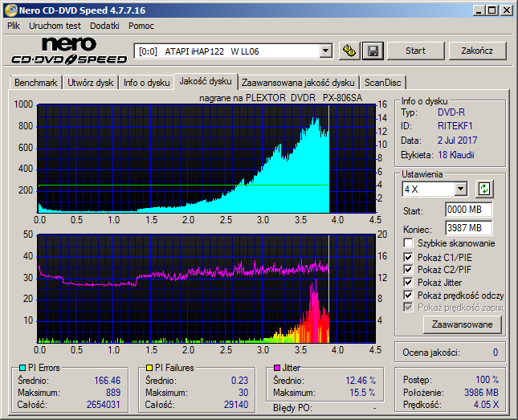Click the Jitter maximum 15.5 %
The width and height of the screenshot is (518, 420).
(362, 393)
